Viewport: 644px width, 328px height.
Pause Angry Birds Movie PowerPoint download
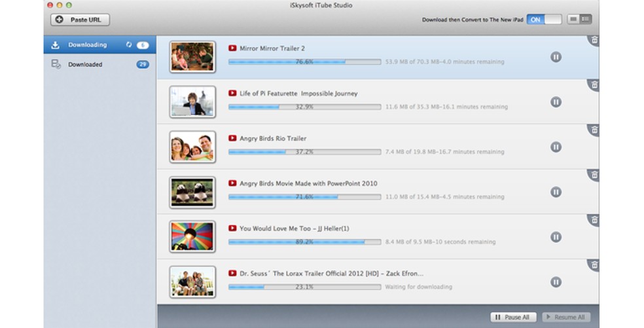coord(556,192)
